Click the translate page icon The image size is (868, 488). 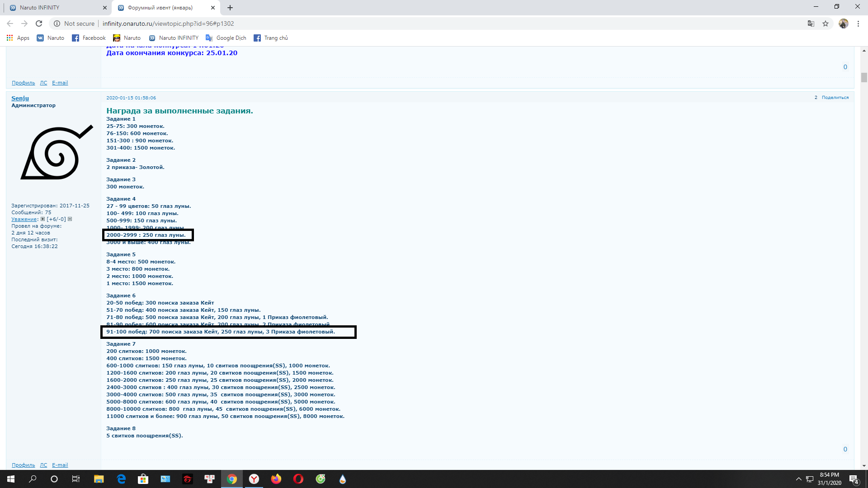pyautogui.click(x=811, y=23)
